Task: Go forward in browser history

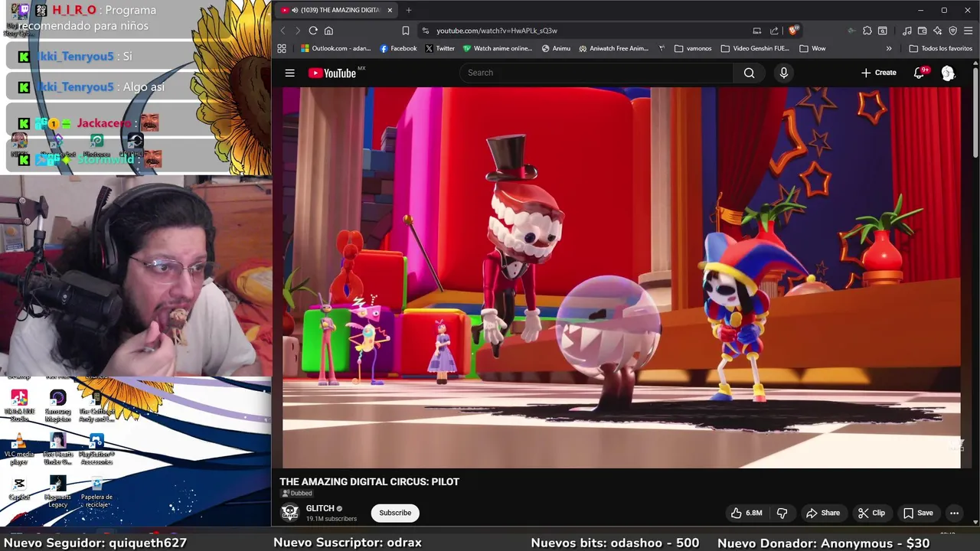Action: (298, 31)
